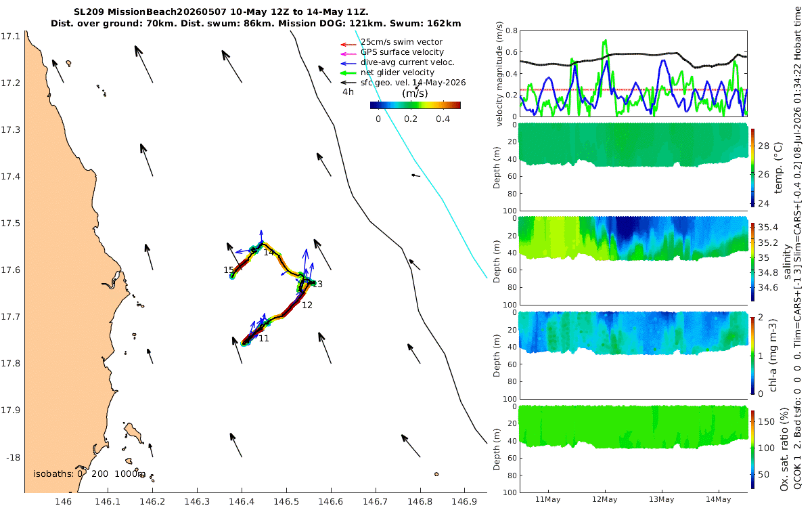Select the '25cm/s swim vector' legend label
This screenshot has width=812, height=508.
click(402, 42)
